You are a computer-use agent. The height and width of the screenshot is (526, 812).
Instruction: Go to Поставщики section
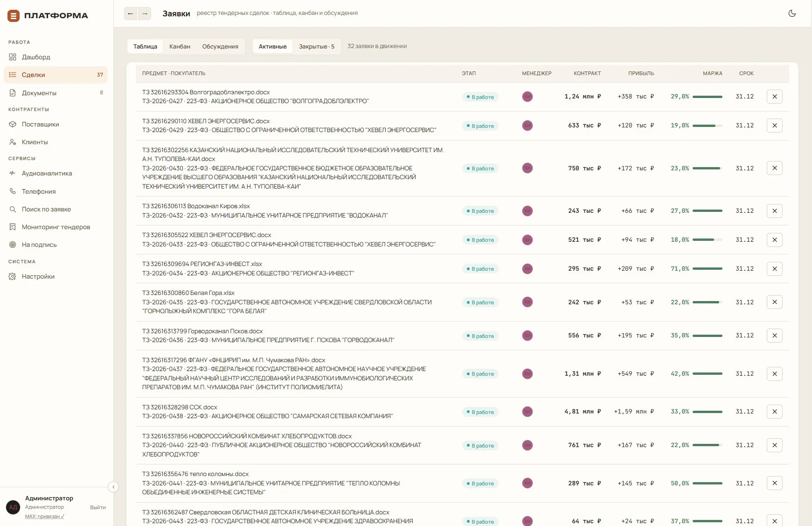pos(56,124)
